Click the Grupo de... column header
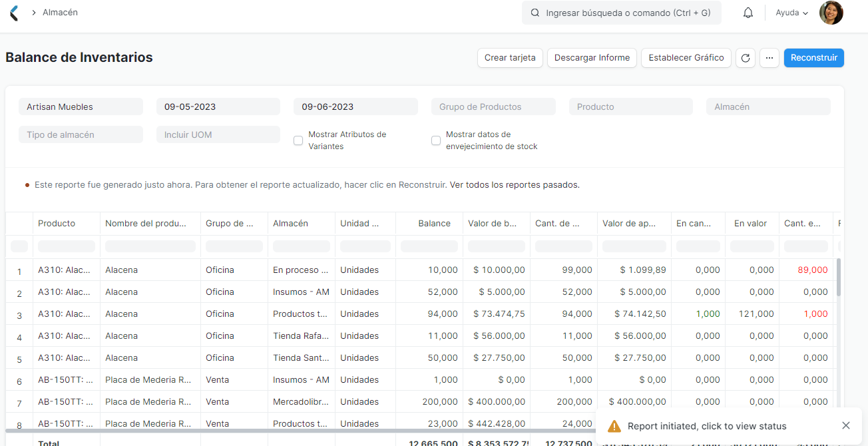Screen dimensions: 868x446 tap(234, 224)
